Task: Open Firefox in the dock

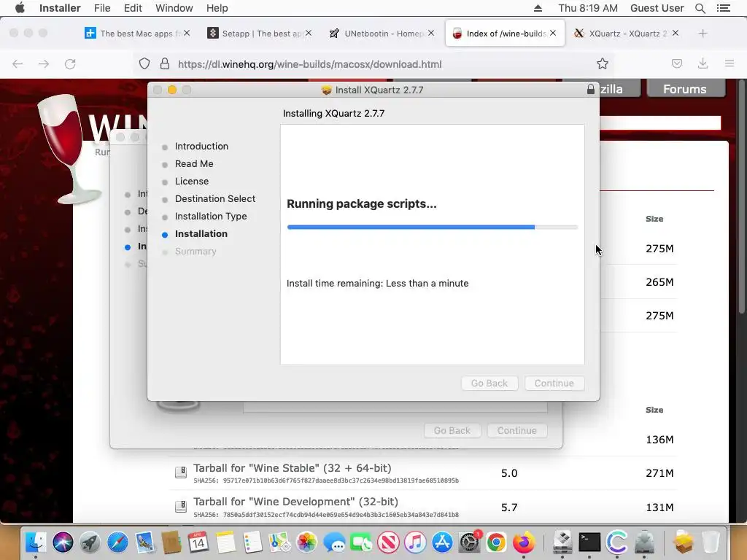Action: coord(524,542)
